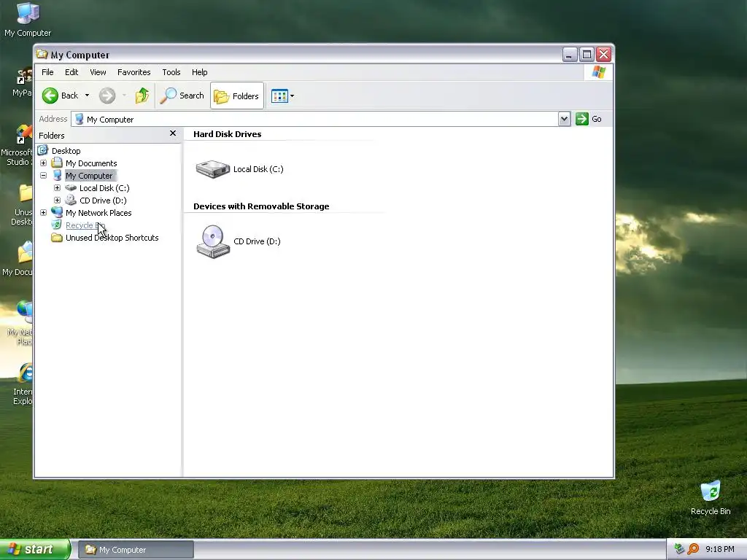
Task: Click the My Computer title bar folder icon
Action: pos(42,54)
